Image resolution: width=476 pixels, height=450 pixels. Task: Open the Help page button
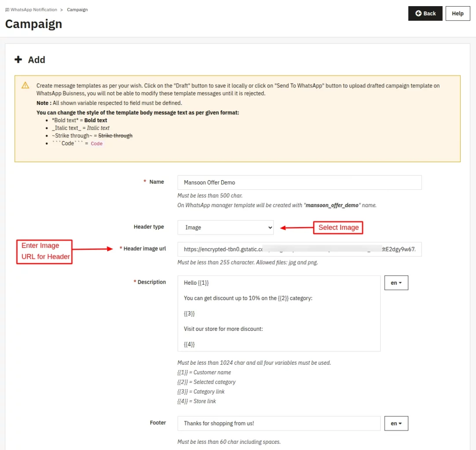458,13
